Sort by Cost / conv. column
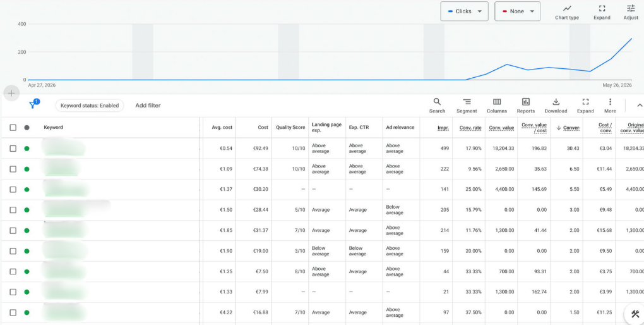This screenshot has height=325, width=644. coord(605,128)
